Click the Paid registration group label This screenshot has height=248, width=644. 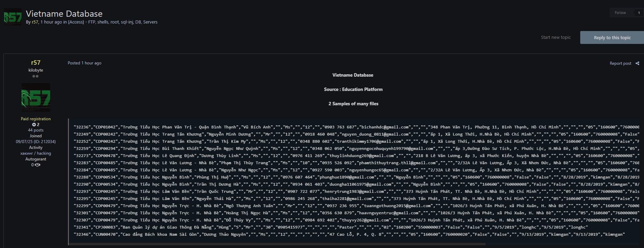pyautogui.click(x=36, y=119)
